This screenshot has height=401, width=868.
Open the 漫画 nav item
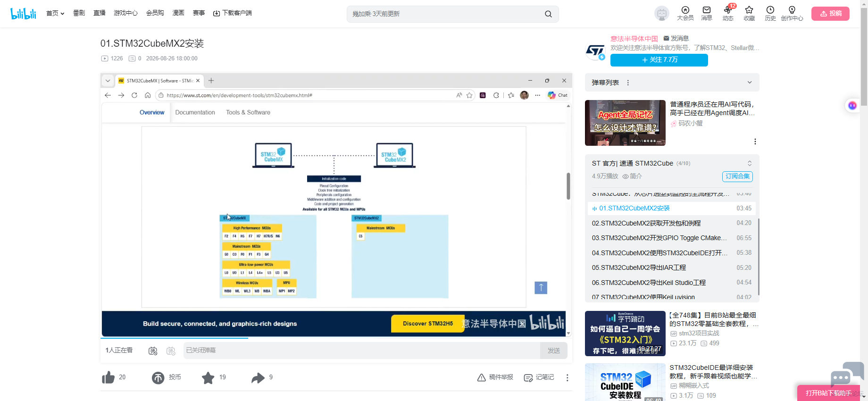click(x=178, y=13)
